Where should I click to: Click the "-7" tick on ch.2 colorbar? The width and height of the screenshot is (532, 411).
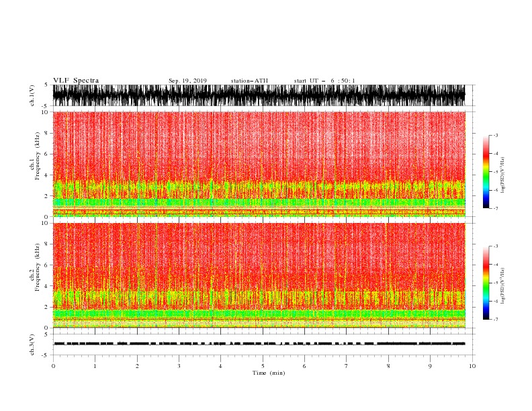click(496, 319)
